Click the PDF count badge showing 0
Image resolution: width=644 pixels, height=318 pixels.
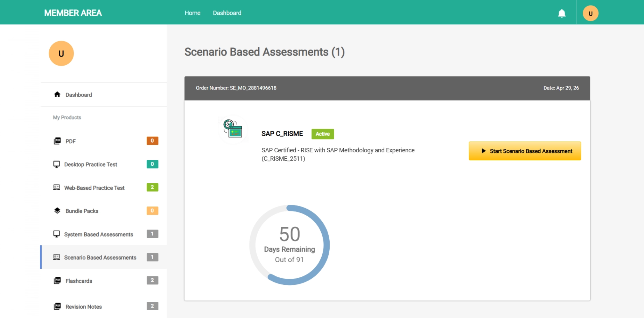(152, 140)
